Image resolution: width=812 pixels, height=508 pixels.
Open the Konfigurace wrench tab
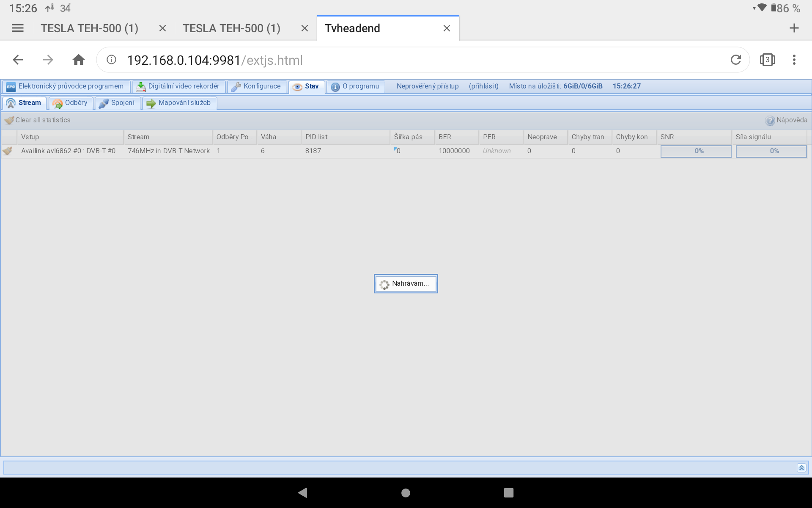click(257, 86)
